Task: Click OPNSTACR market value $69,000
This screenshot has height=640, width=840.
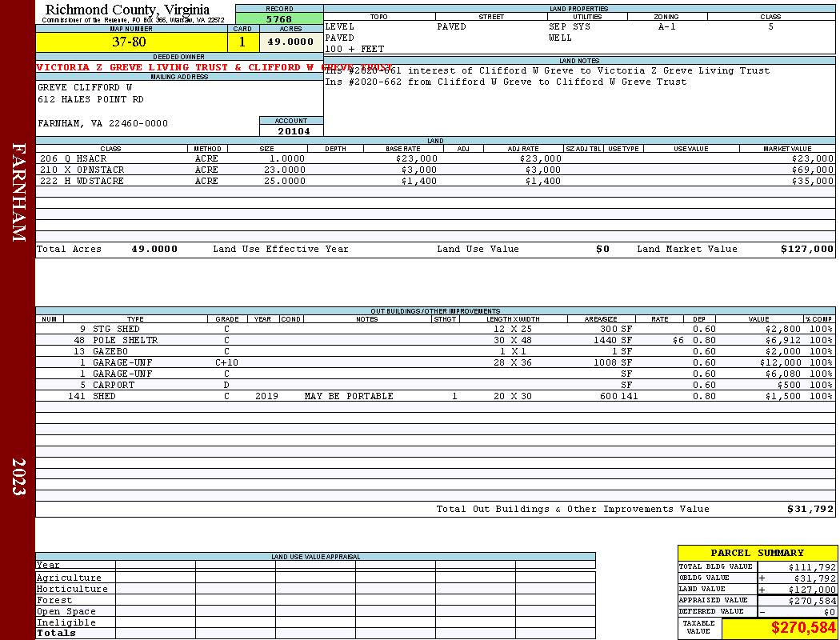Action: point(813,170)
